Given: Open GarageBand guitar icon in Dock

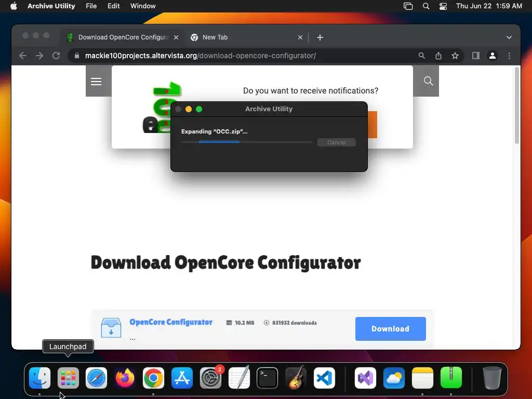Looking at the screenshot, I should point(296,378).
